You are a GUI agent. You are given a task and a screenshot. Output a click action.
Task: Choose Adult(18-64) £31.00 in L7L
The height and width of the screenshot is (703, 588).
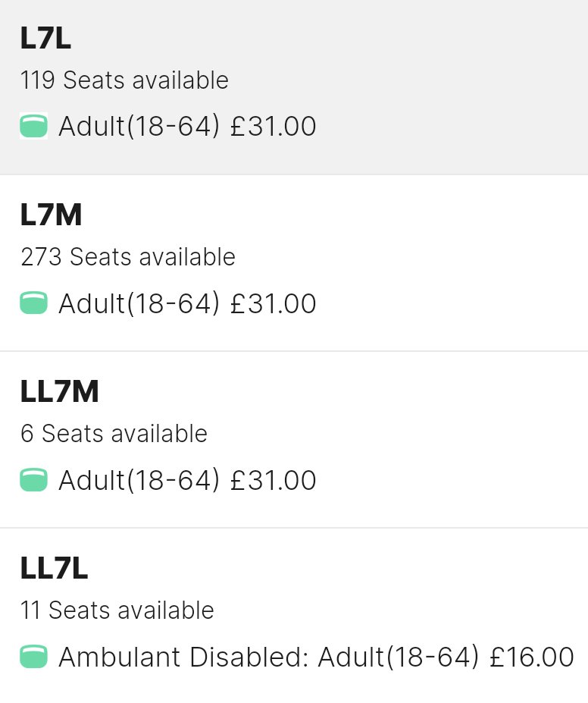tap(187, 126)
